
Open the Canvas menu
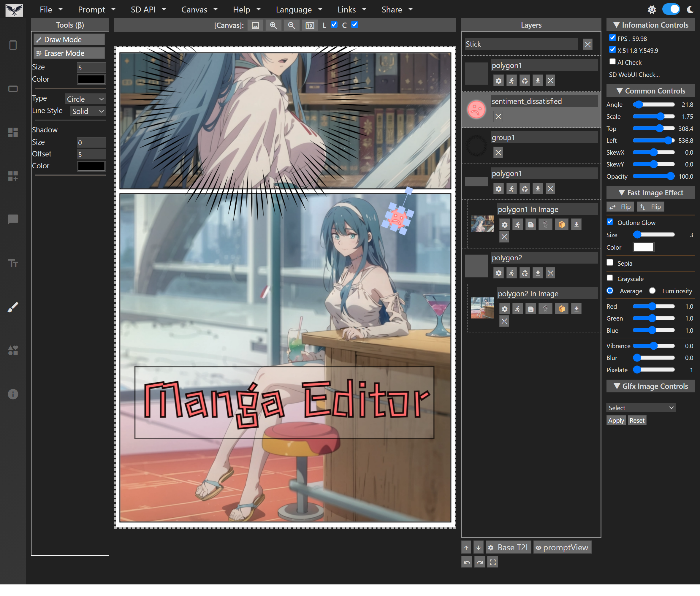click(199, 9)
